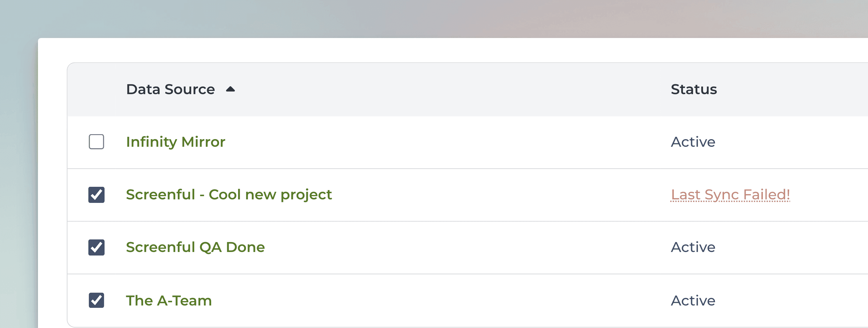Check the Infinity Mirror checkbox

coord(96,141)
